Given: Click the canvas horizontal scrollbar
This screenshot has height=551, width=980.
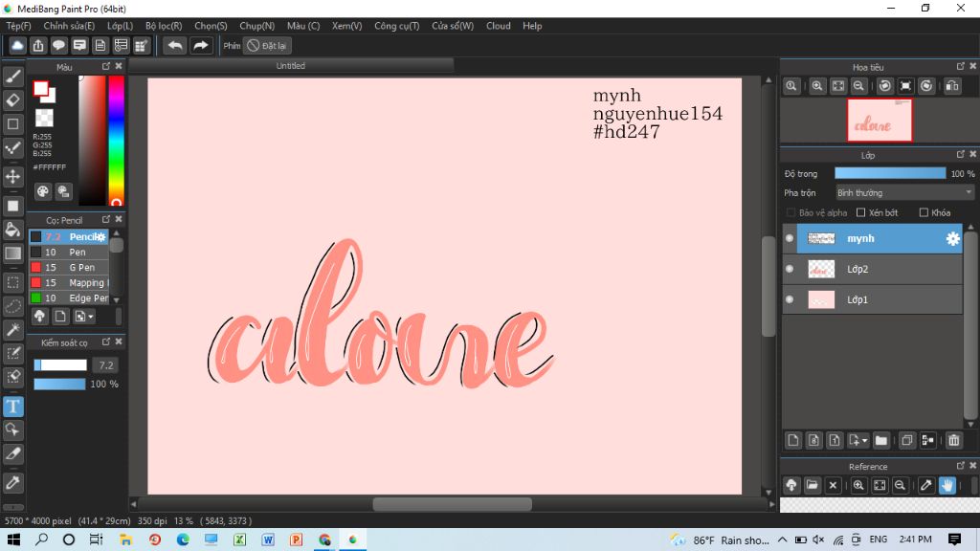Looking at the screenshot, I should [453, 504].
